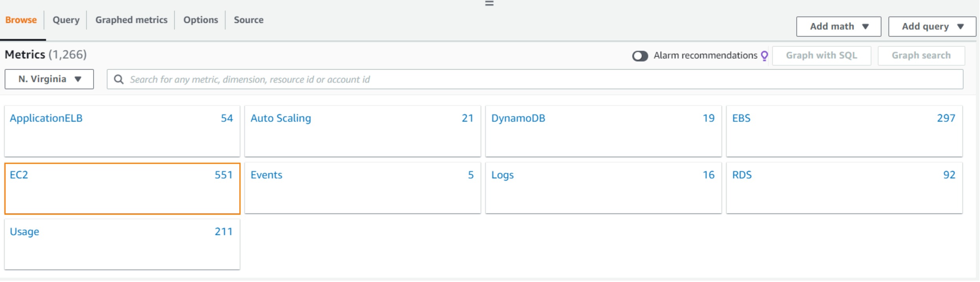This screenshot has height=282, width=980.
Task: Browse the RDS metrics namespace
Action: click(741, 175)
